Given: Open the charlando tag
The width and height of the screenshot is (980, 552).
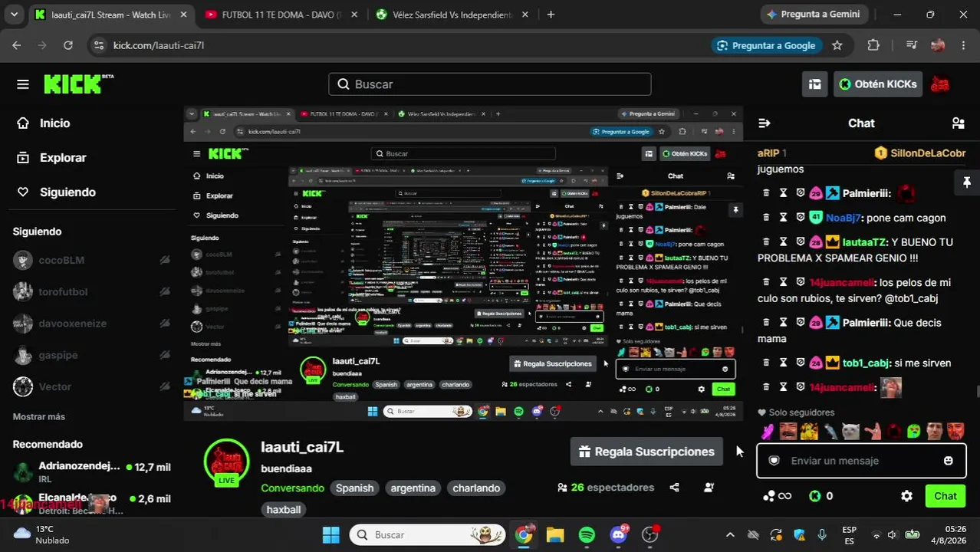Looking at the screenshot, I should 476,488.
